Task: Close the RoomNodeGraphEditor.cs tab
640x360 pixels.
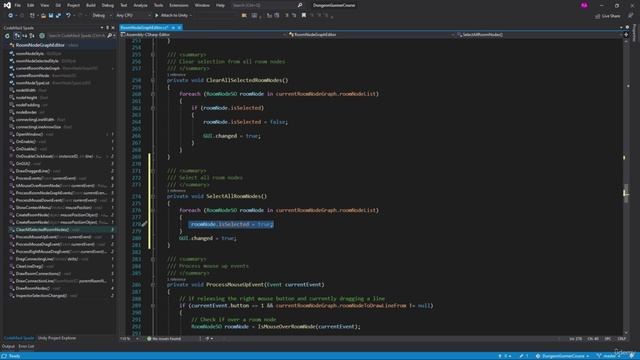Action: 179,27
